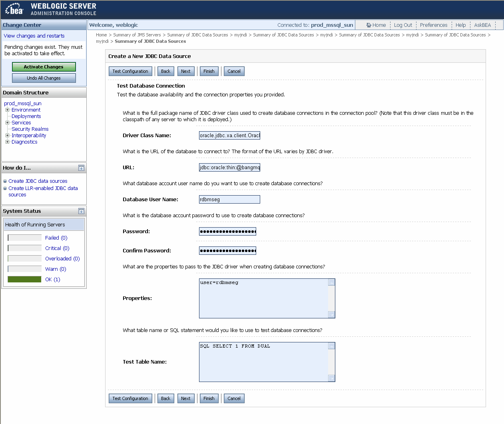Focus the Password field
This screenshot has height=424, width=504.
click(227, 232)
